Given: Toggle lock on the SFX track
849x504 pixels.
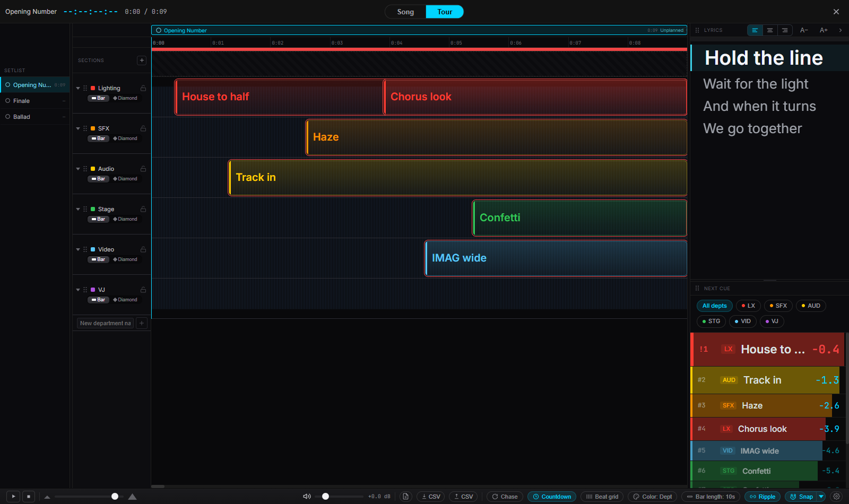Looking at the screenshot, I should click(x=143, y=128).
